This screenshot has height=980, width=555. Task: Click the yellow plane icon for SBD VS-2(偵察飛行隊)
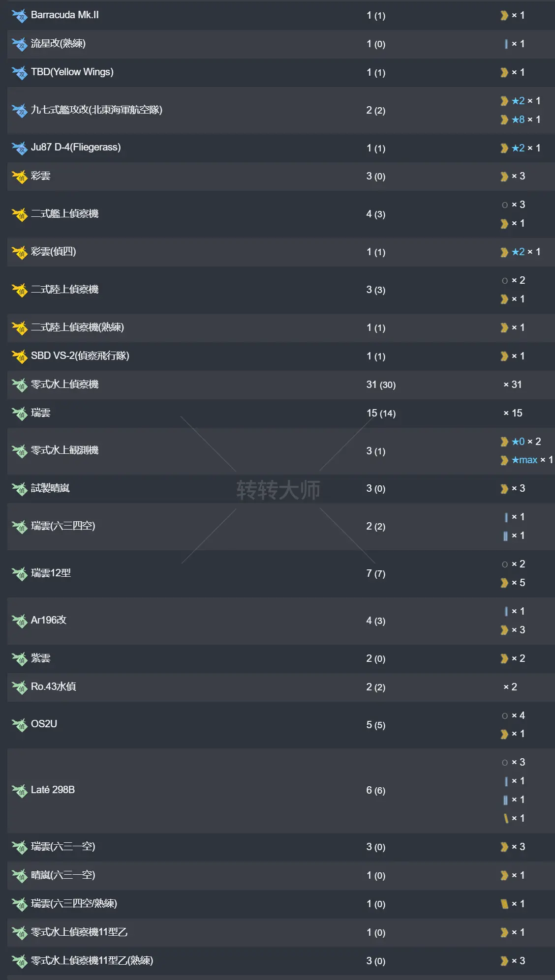[x=20, y=356]
